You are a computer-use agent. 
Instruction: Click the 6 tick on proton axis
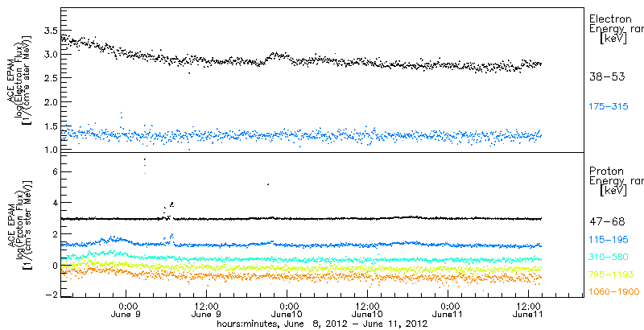(54, 172)
